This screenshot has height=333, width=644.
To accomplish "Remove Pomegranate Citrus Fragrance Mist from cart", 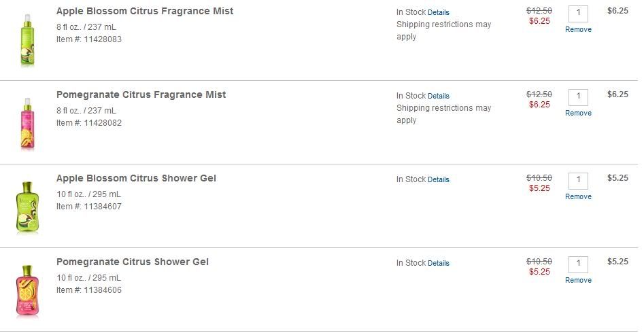I will click(578, 113).
